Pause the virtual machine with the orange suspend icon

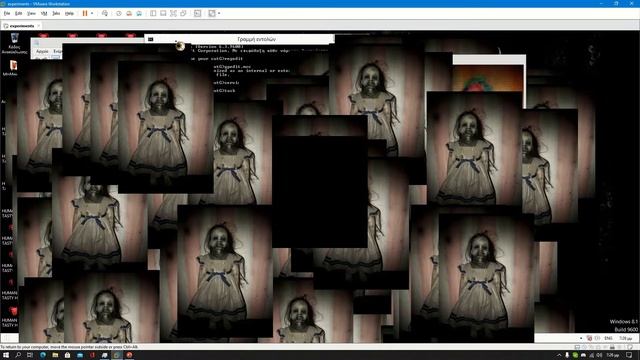click(85, 13)
